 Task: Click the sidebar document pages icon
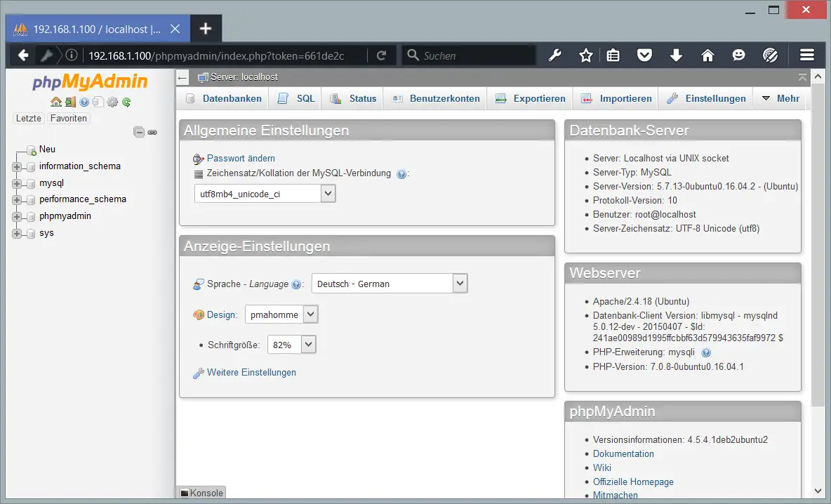(x=98, y=102)
